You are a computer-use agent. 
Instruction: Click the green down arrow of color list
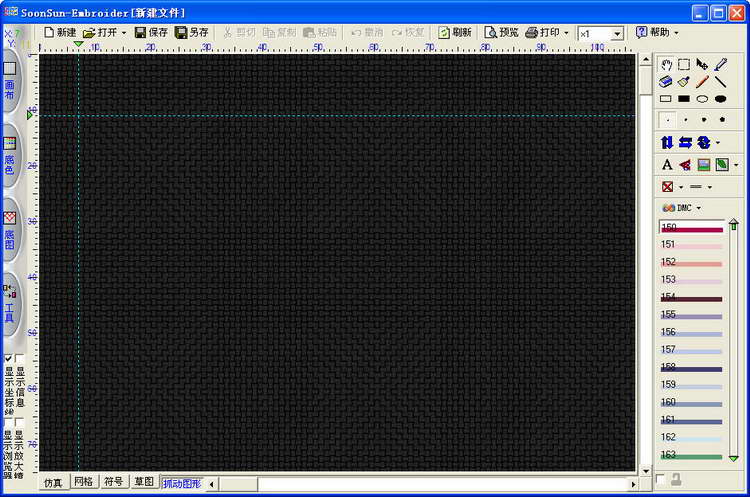tap(734, 458)
